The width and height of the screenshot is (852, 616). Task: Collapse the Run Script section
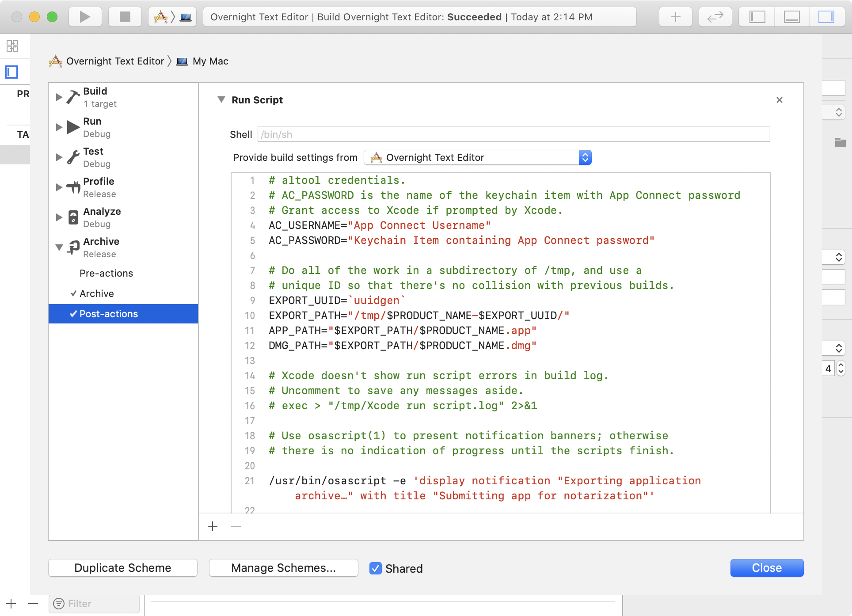221,100
